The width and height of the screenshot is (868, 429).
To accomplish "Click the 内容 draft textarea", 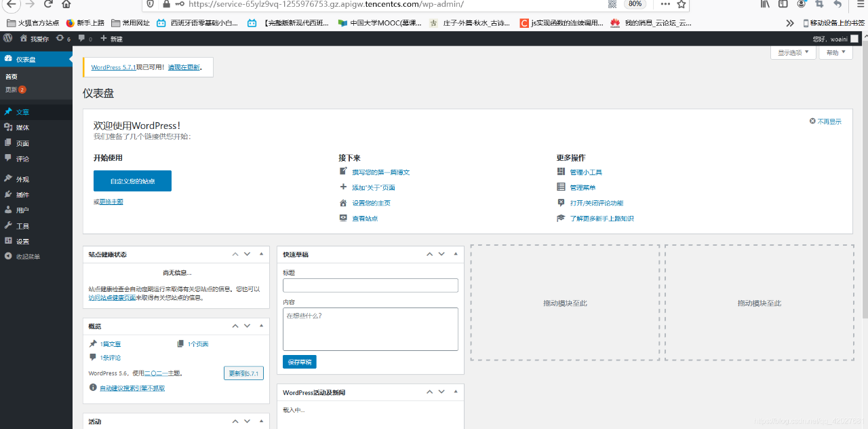I will point(370,329).
